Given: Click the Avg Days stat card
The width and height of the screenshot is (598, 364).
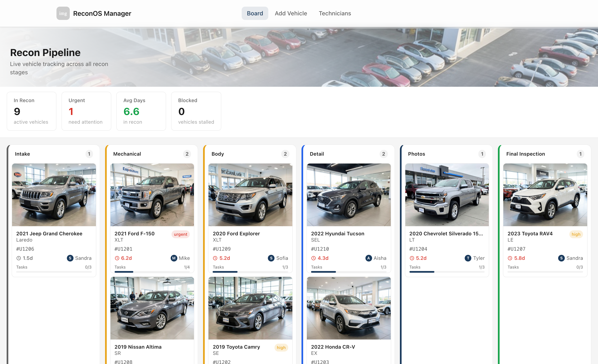Looking at the screenshot, I should coord(141,111).
